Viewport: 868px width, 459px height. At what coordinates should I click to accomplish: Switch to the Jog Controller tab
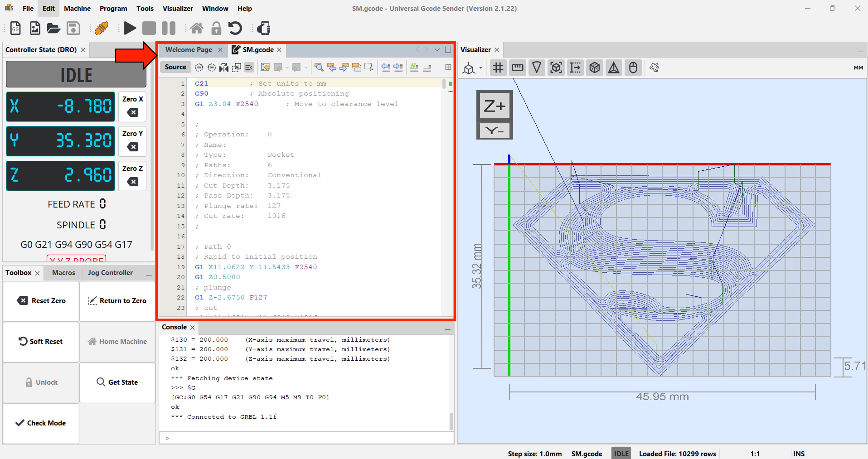[110, 273]
